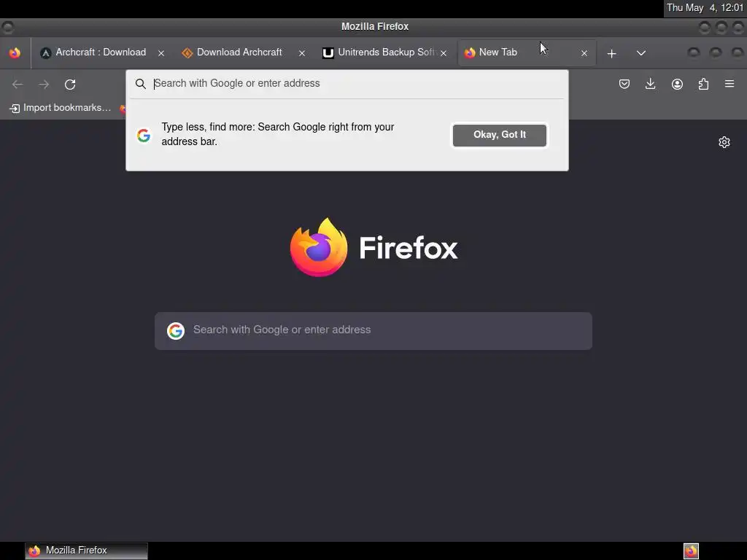This screenshot has width=747, height=560.
Task: Personalize new tab with gear icon
Action: [x=724, y=142]
